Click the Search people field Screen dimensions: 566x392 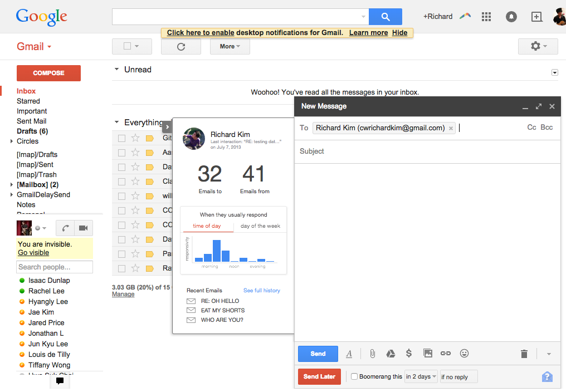(55, 267)
